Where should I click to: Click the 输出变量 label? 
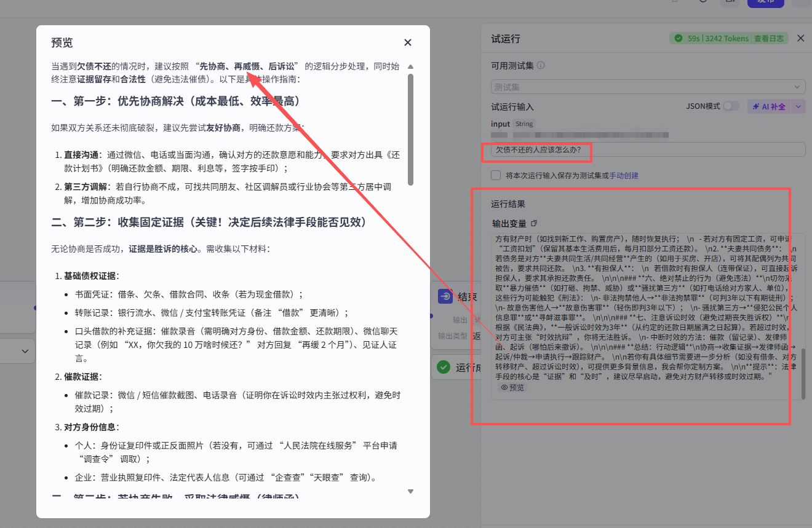(509, 224)
